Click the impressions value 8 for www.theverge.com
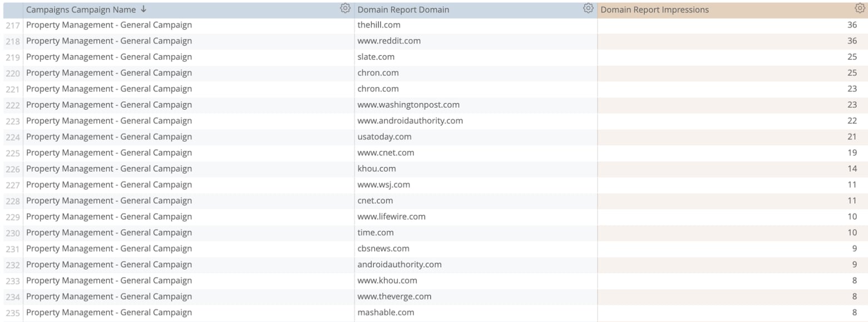Viewport: 868px width, 322px height. pos(855,296)
